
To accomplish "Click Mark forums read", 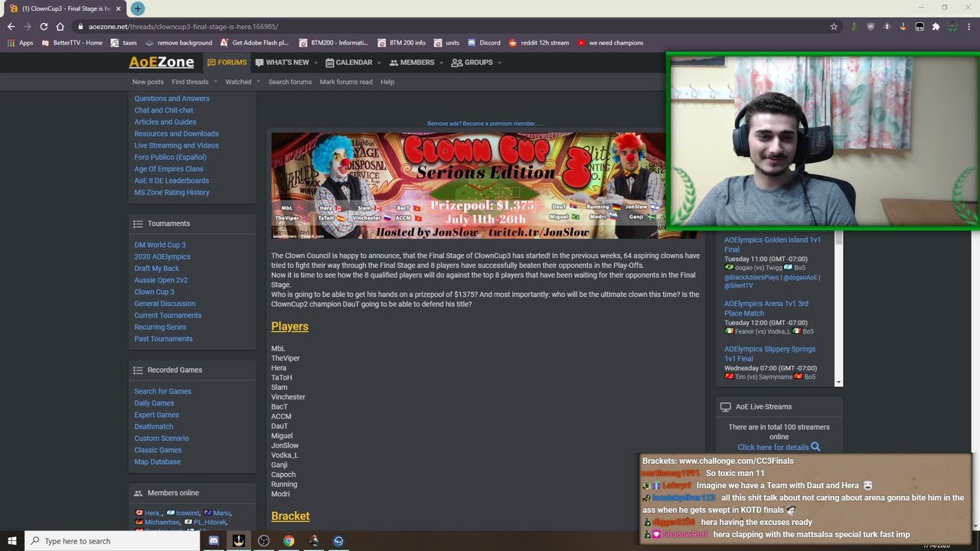I will click(346, 82).
